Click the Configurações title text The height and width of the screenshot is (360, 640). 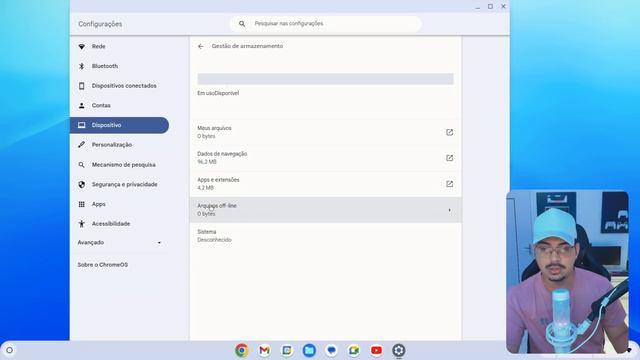coord(100,24)
